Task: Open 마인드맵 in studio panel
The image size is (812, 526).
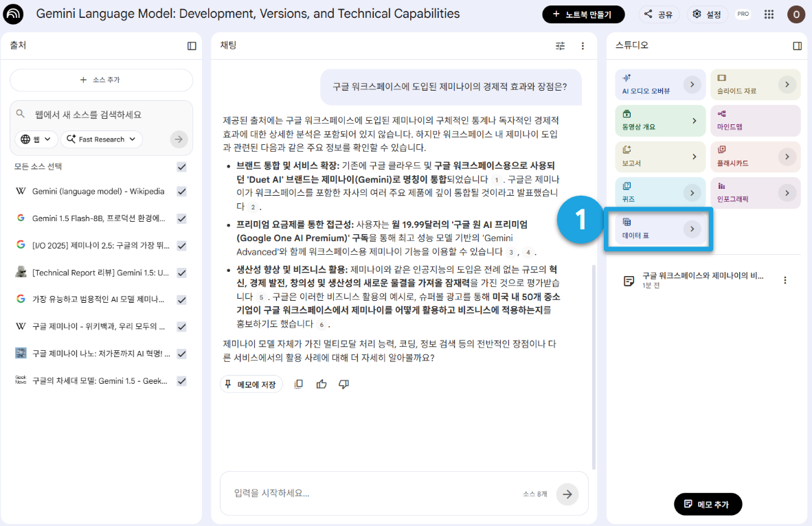Action: [x=756, y=121]
